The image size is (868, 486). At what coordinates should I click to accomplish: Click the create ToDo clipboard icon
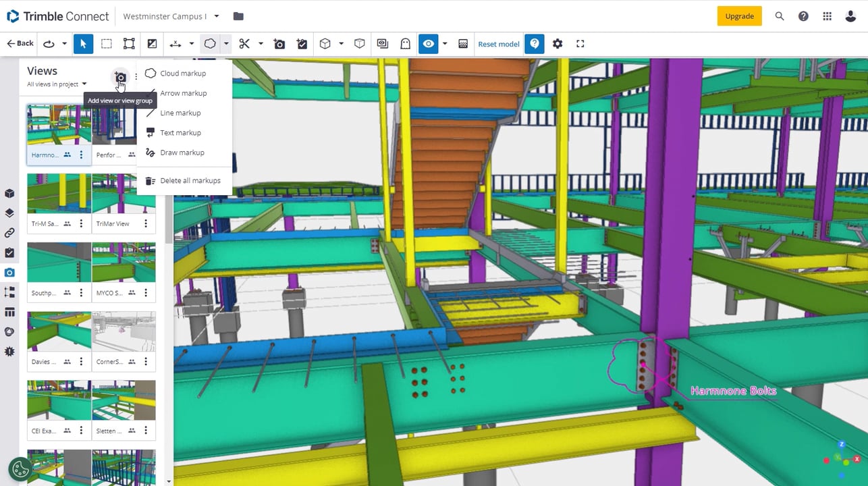302,44
